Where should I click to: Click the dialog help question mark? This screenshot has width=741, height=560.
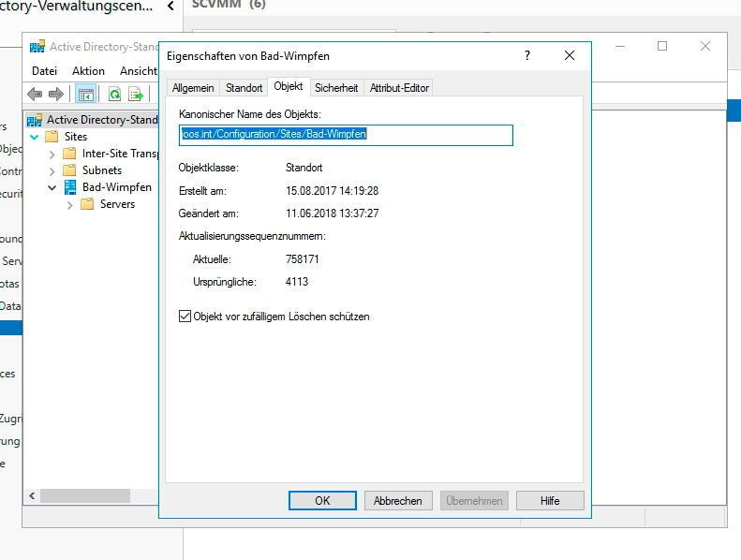coord(527,56)
